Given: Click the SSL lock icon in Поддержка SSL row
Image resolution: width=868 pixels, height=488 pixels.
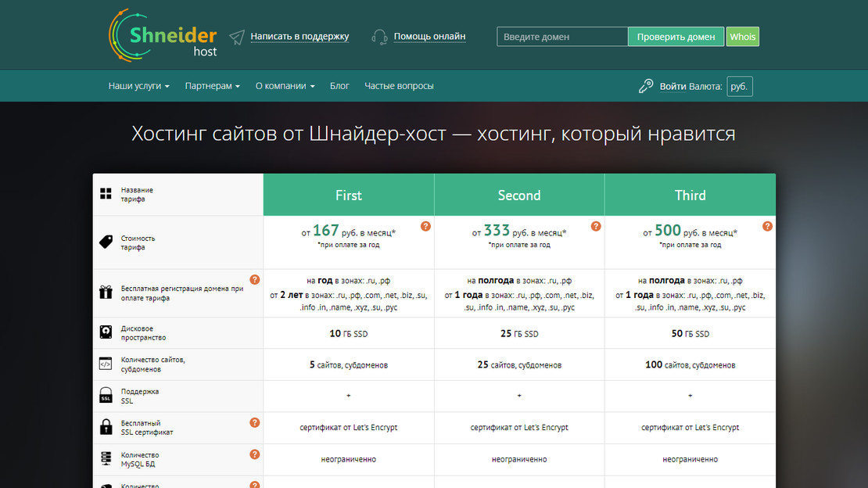Looking at the screenshot, I should tap(106, 396).
